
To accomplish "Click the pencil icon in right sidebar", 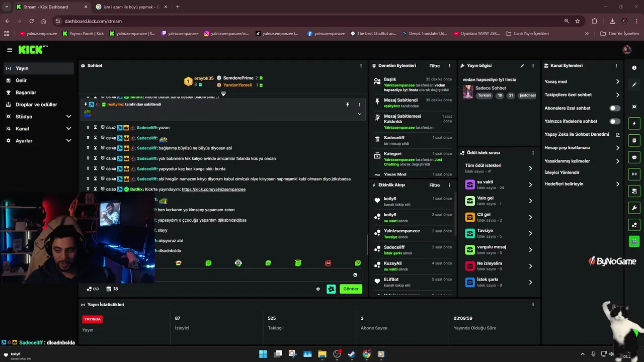I will 634,84.
